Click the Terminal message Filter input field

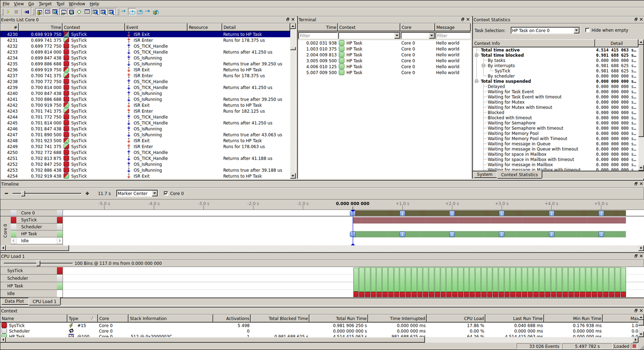coord(453,36)
